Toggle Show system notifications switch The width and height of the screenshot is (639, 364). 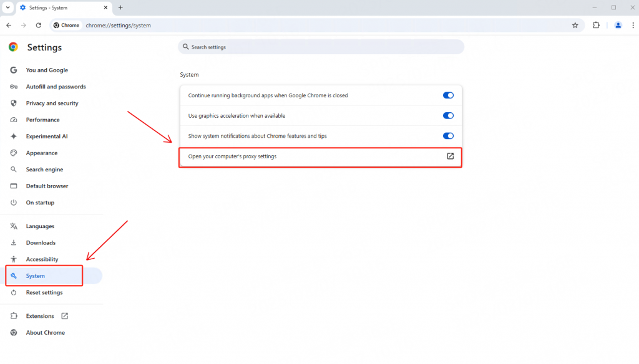click(x=448, y=136)
